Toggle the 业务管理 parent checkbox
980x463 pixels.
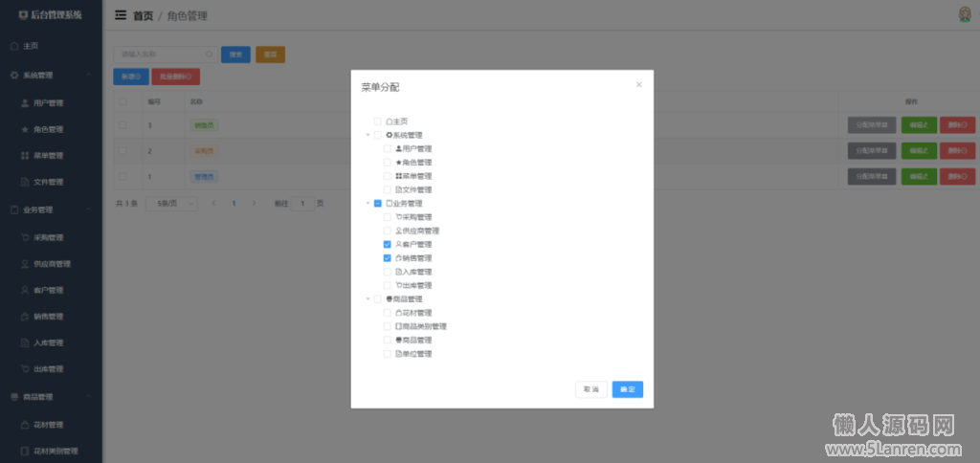coord(378,204)
